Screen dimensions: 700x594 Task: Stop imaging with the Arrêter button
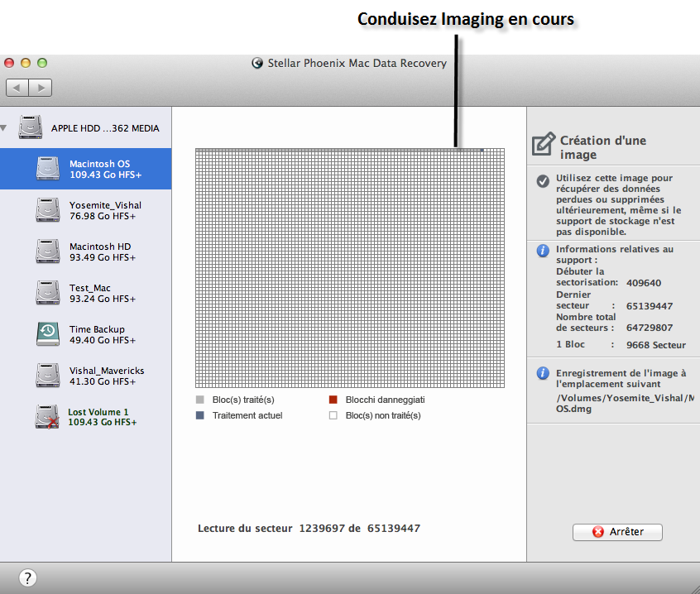[x=617, y=532]
